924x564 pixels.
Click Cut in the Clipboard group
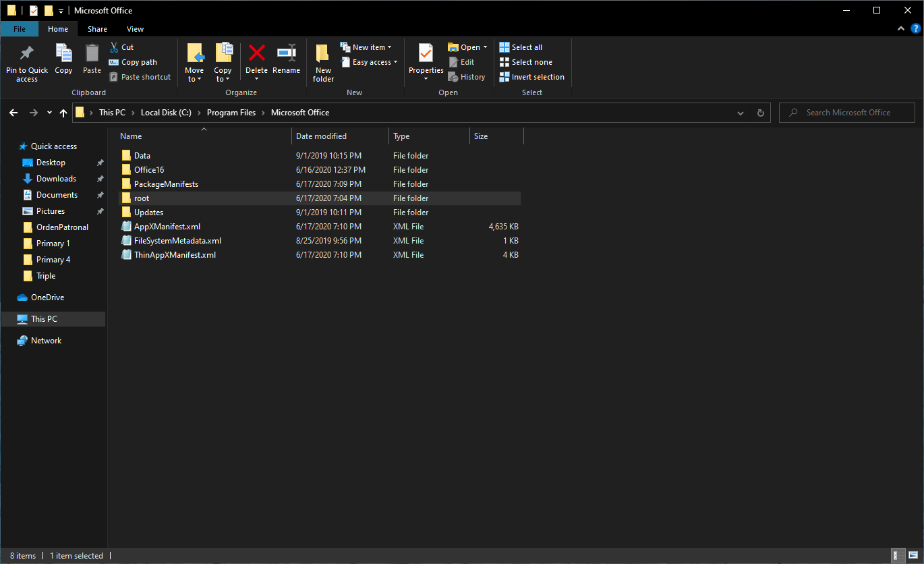(121, 47)
